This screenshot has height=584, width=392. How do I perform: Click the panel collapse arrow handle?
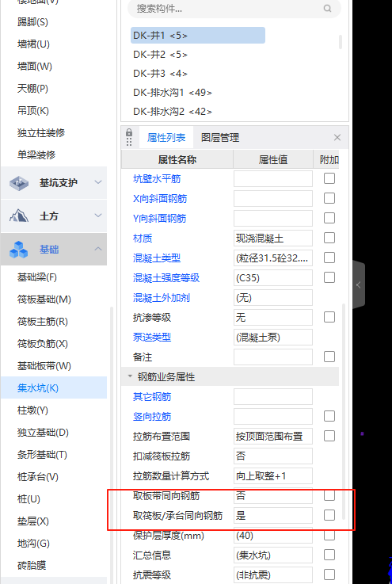[x=359, y=285]
